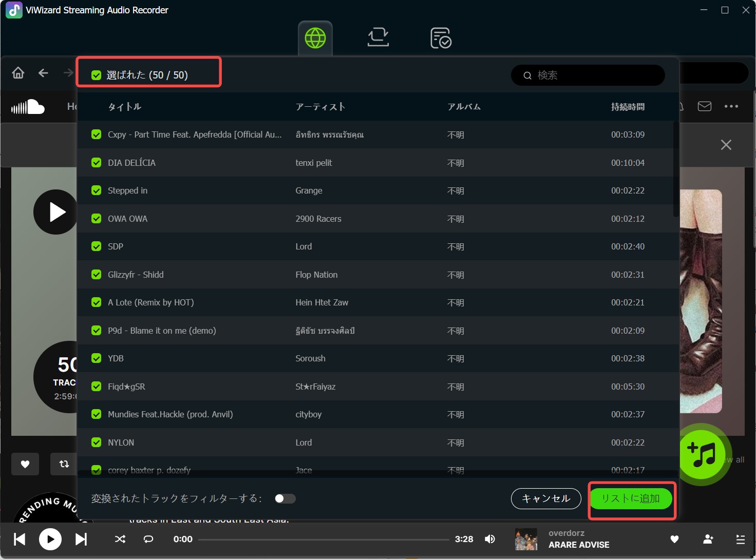
Task: Open the converted history tab icon
Action: point(441,38)
